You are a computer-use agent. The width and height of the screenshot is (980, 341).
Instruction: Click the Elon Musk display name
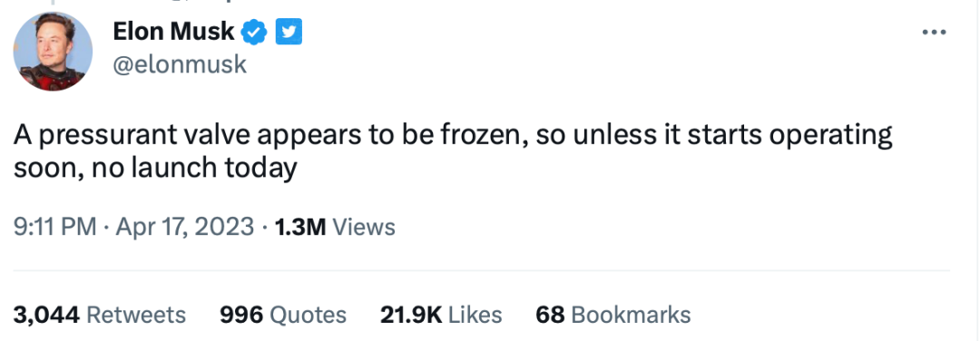pyautogui.click(x=173, y=31)
